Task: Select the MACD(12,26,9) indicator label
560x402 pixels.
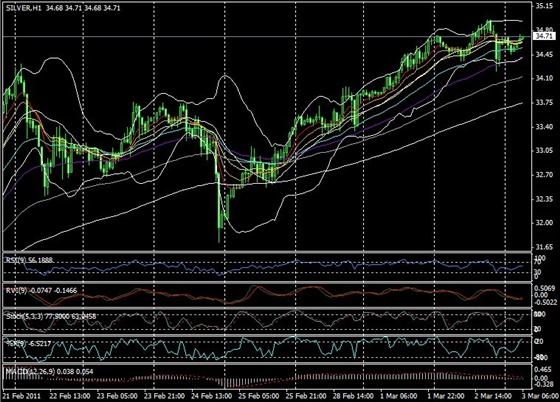Action: pos(30,372)
